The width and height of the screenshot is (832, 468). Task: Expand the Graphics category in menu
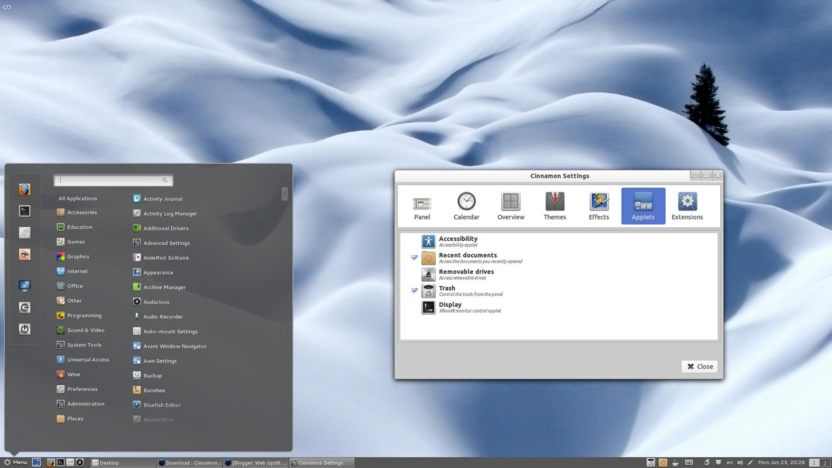click(x=77, y=257)
